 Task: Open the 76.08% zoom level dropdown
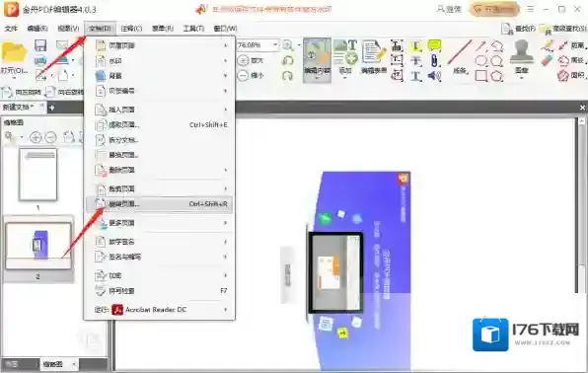(275, 45)
